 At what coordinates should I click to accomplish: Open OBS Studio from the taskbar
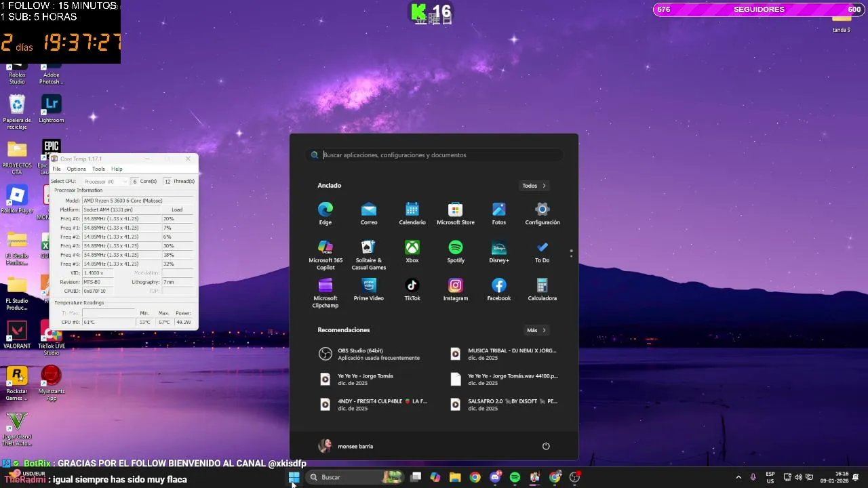(575, 477)
